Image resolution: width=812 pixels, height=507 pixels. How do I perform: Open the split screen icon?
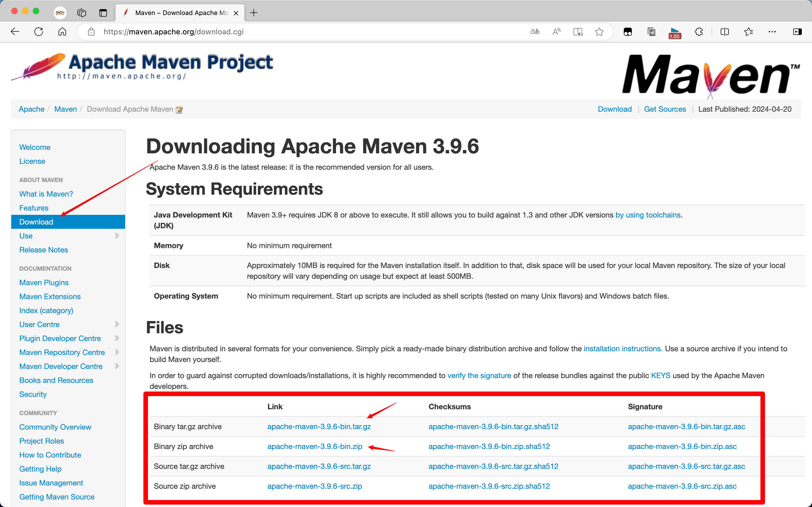[x=724, y=31]
